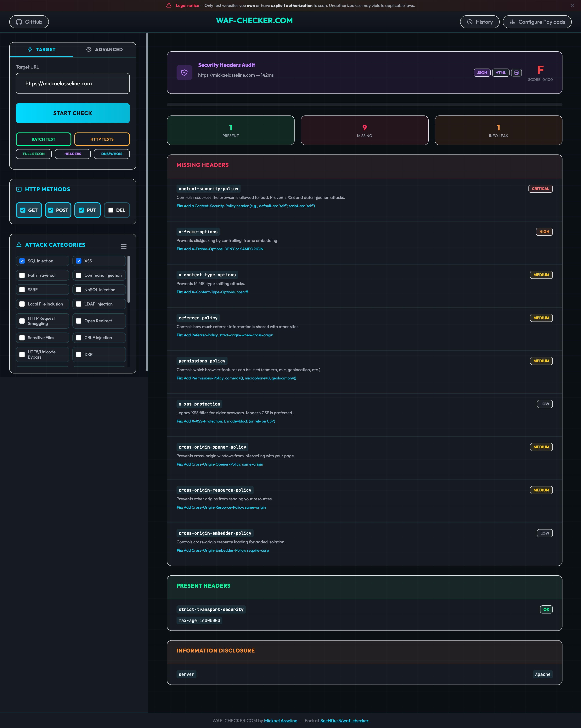
Task: Click the Target URL input field
Action: click(73, 83)
